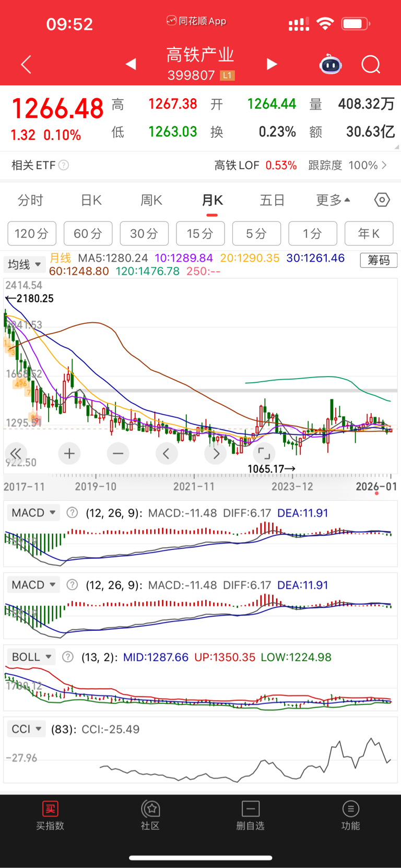
Task: Open help icon beside 相关ETF
Action: [x=64, y=165]
